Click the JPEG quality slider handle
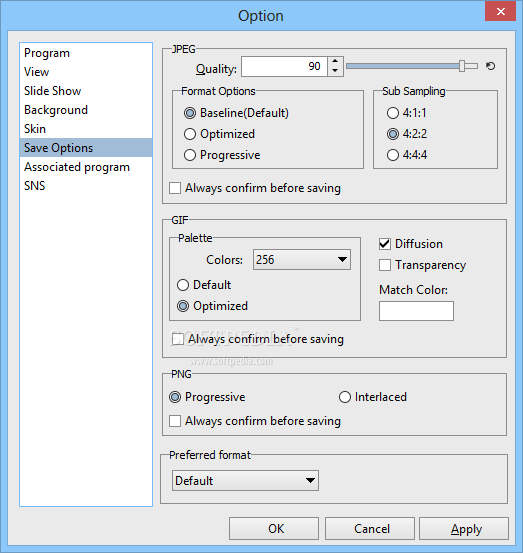The image size is (523, 553). point(462,66)
